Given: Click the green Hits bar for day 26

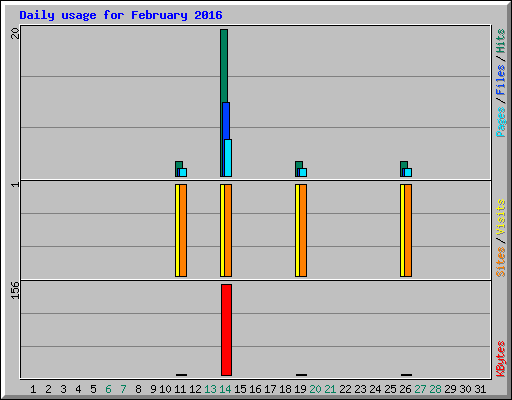Looking at the screenshot, I should pyautogui.click(x=404, y=165).
